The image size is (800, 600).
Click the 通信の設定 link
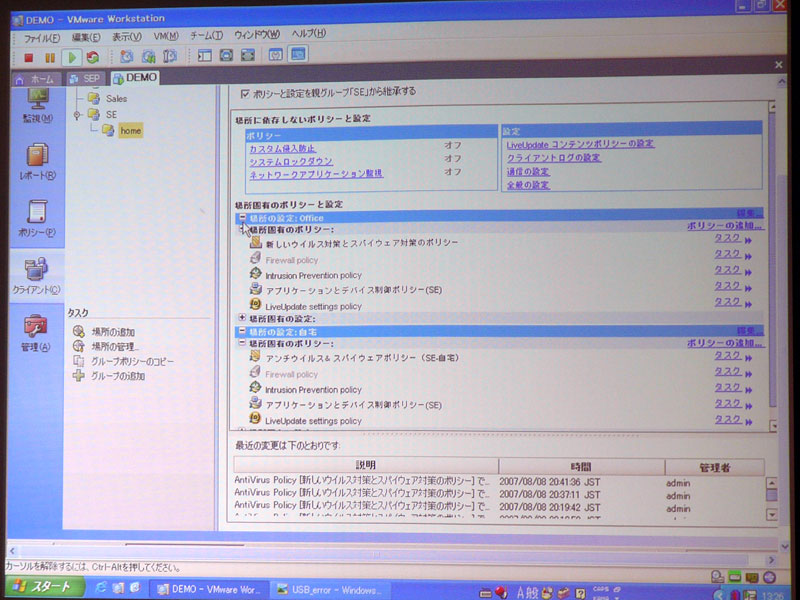pos(528,172)
